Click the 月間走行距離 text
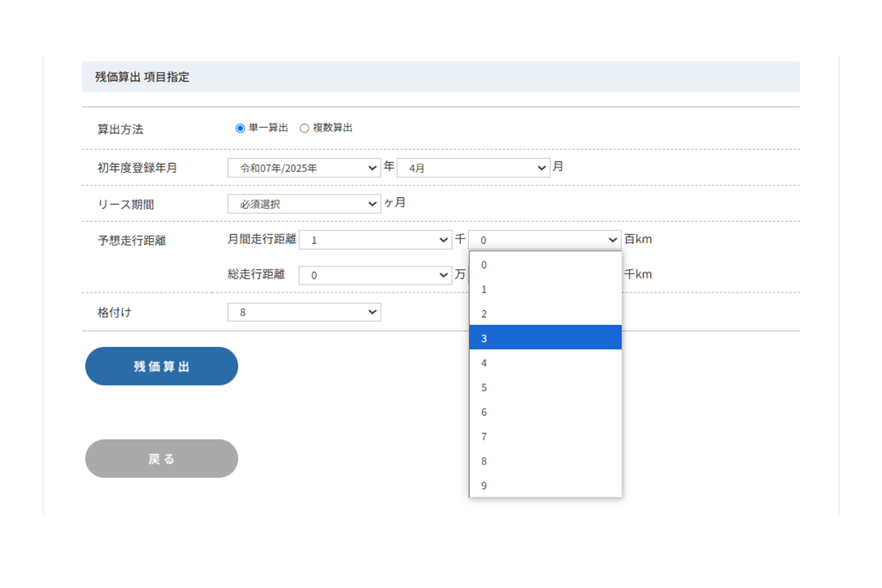 pyautogui.click(x=262, y=239)
